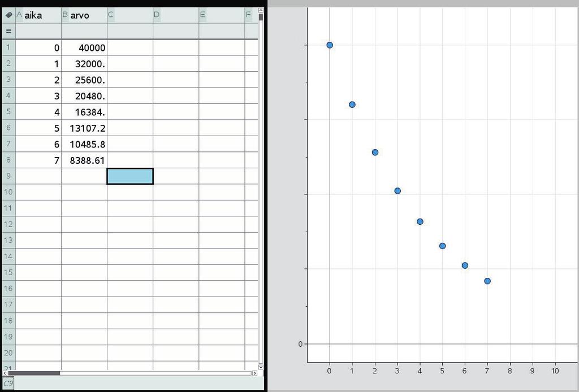
Task: Select aika cell with value 6
Action: (x=38, y=144)
